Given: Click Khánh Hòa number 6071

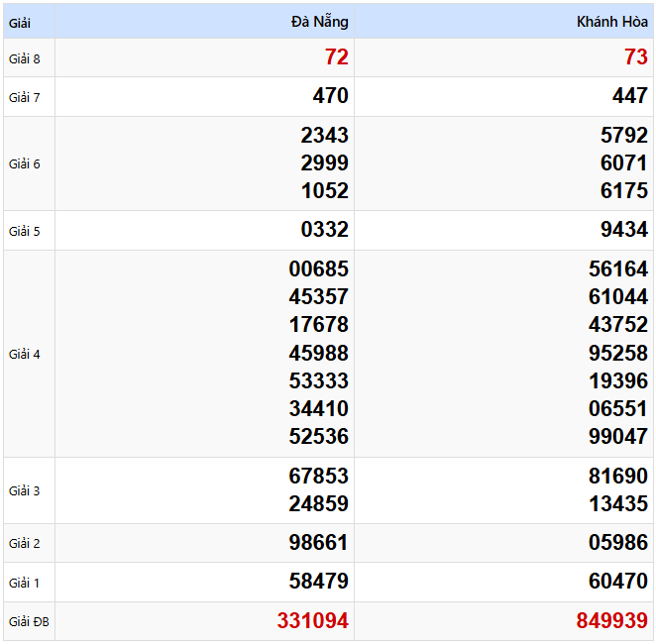Looking at the screenshot, I should [x=623, y=163].
